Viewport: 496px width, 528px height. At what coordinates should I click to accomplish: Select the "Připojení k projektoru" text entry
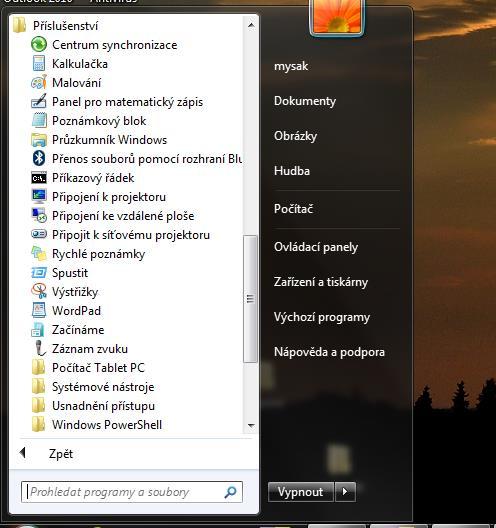pyautogui.click(x=109, y=197)
